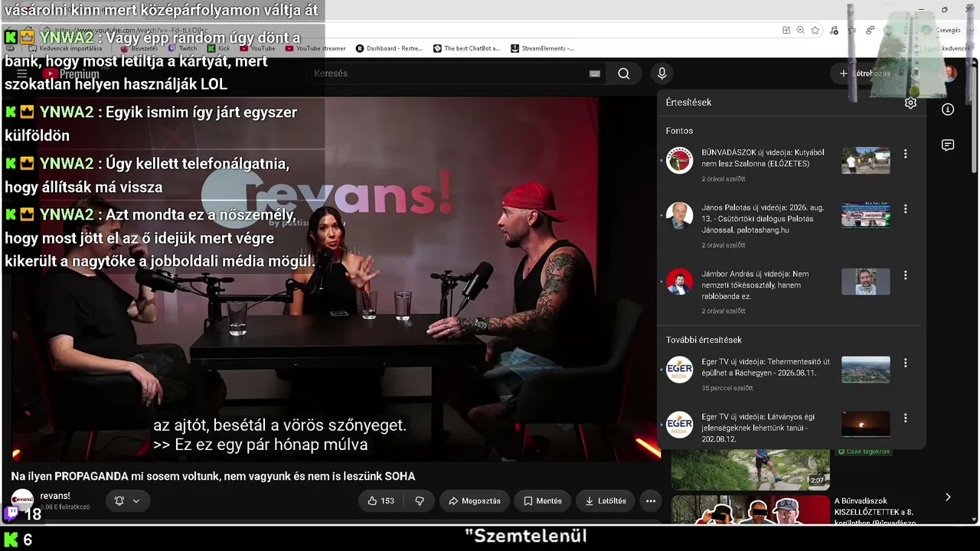Open the comments panel speech bubble icon
Image resolution: width=980 pixels, height=551 pixels.
click(x=948, y=145)
